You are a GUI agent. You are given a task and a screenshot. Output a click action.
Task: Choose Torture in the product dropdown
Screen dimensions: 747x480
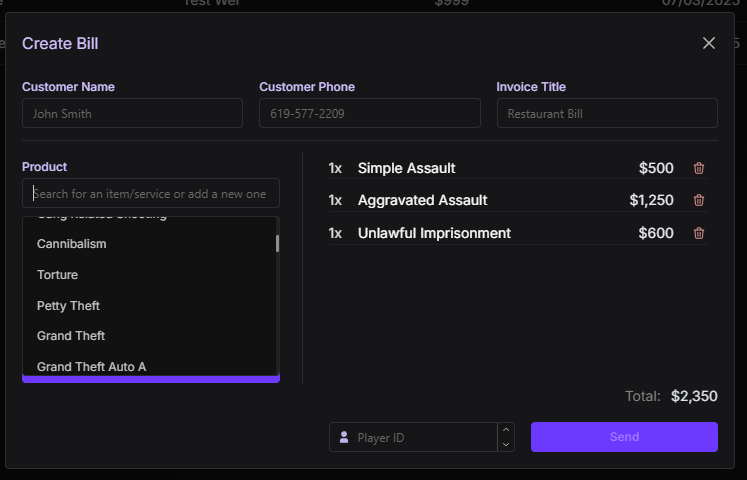pos(57,275)
